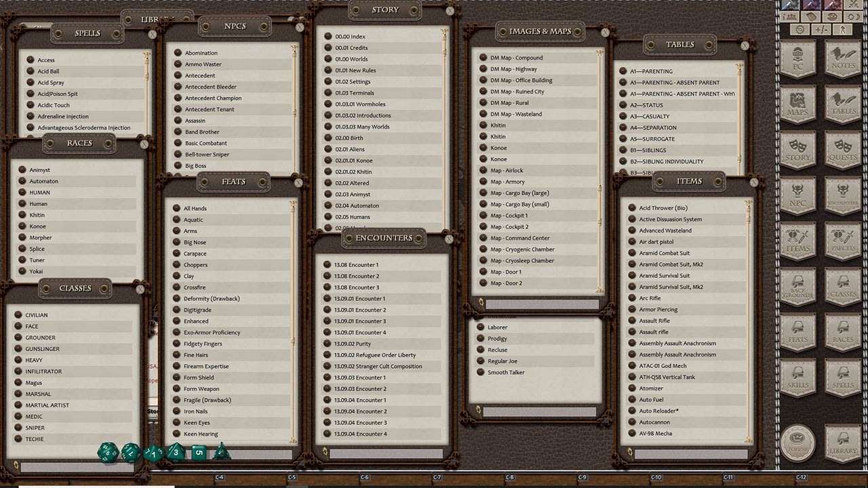The width and height of the screenshot is (868, 488).
Task: Select Aquatic in the Feats list
Action: [193, 219]
